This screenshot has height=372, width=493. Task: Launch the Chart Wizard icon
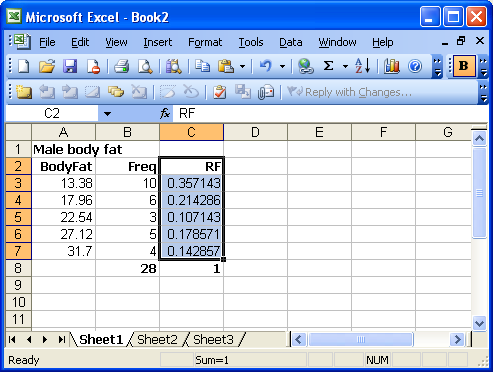tap(392, 66)
